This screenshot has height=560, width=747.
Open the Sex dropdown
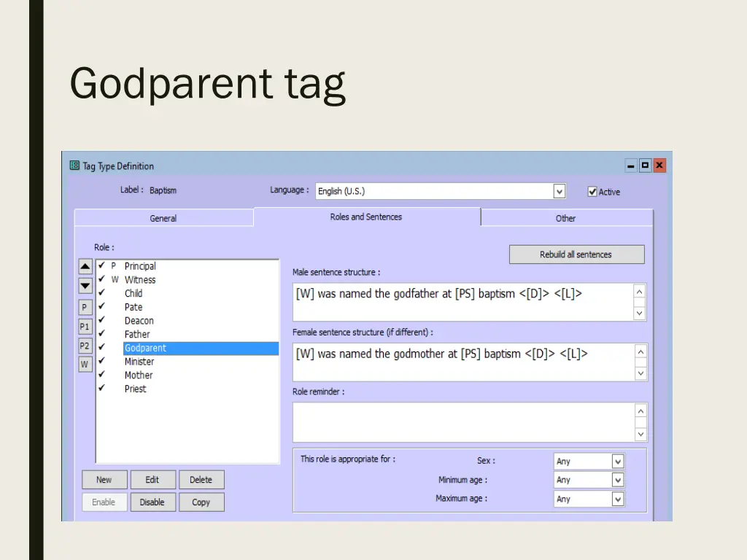[x=618, y=462]
